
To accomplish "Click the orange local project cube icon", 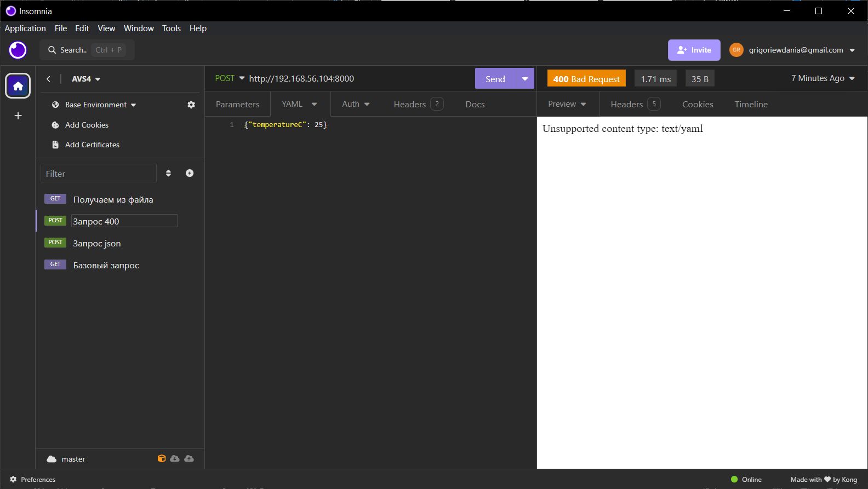I will 162,458.
